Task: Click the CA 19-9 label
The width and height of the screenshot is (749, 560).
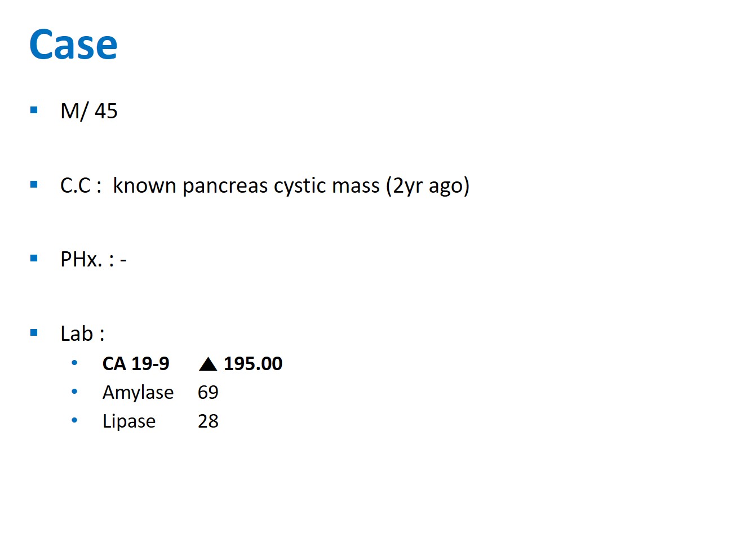Action: [x=136, y=364]
